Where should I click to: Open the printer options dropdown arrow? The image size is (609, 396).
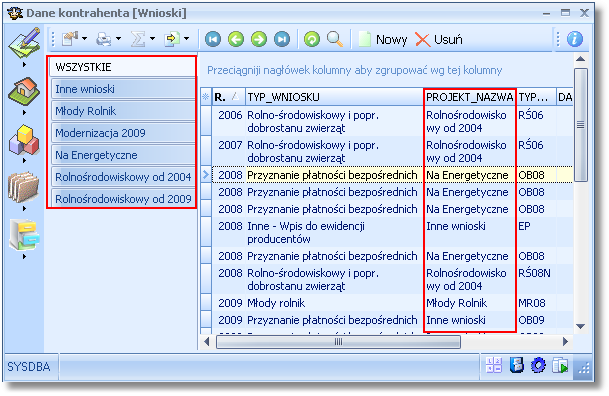(118, 39)
